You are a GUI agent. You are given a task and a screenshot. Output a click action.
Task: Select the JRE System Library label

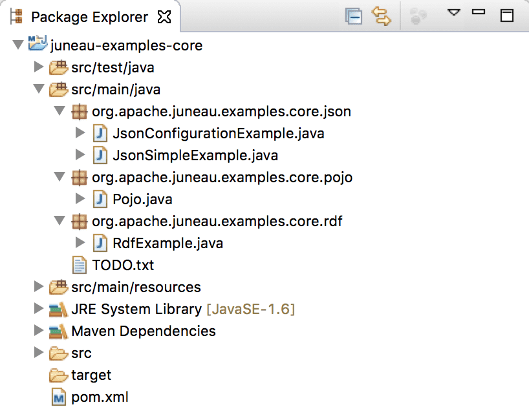click(136, 309)
